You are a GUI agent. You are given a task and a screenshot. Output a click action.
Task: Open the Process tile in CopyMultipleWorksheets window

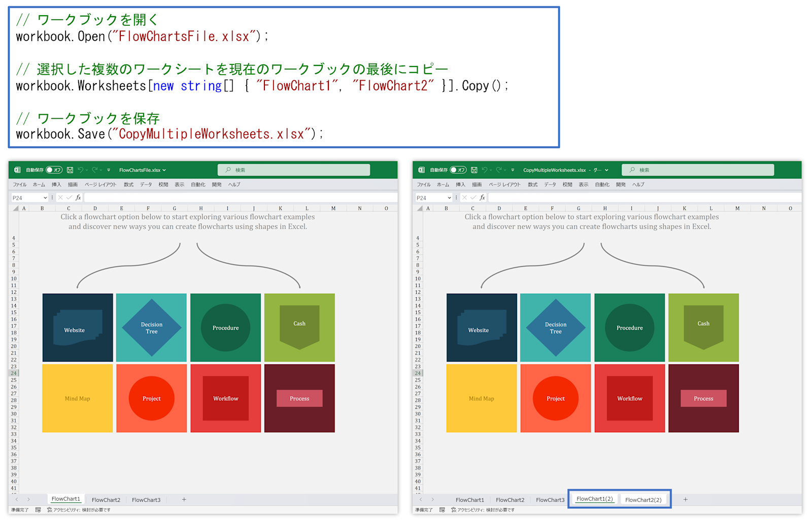pos(703,398)
